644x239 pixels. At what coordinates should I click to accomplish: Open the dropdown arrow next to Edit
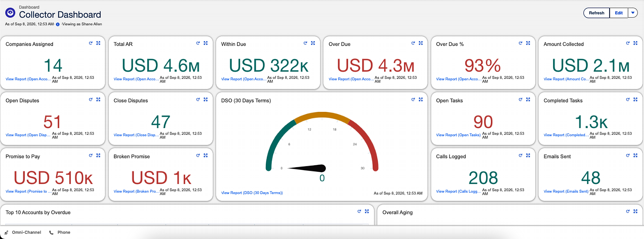tap(633, 13)
